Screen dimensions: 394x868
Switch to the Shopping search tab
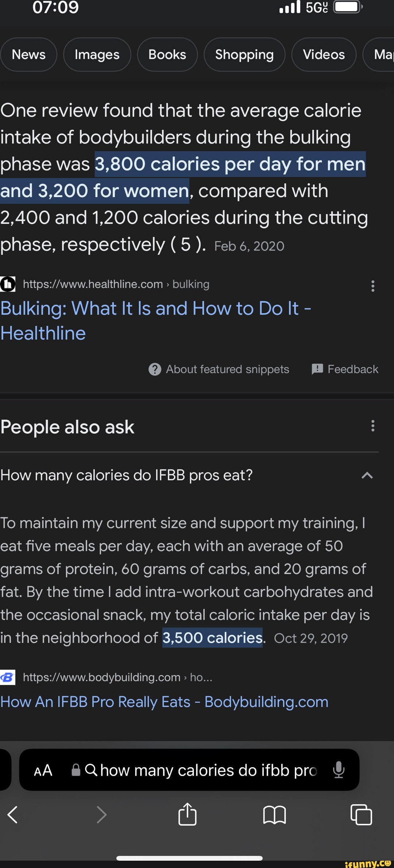point(244,54)
